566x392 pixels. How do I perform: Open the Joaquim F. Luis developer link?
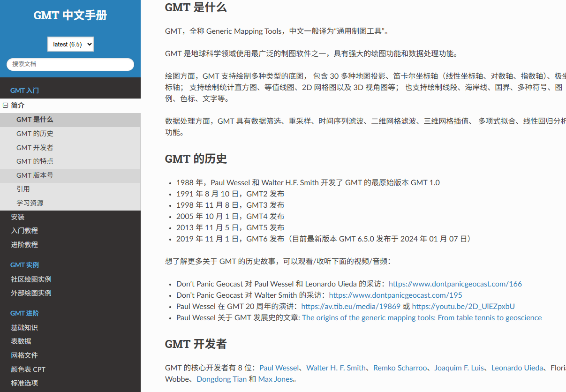point(459,368)
